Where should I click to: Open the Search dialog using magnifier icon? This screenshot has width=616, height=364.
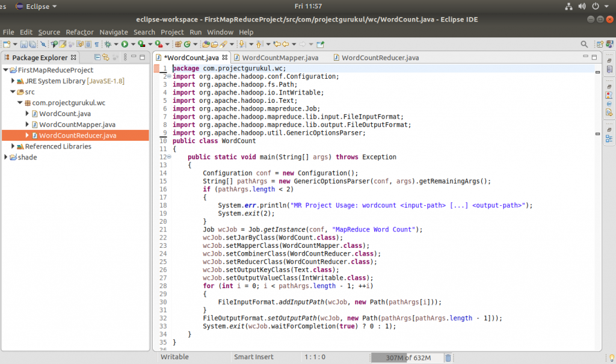[x=584, y=43]
